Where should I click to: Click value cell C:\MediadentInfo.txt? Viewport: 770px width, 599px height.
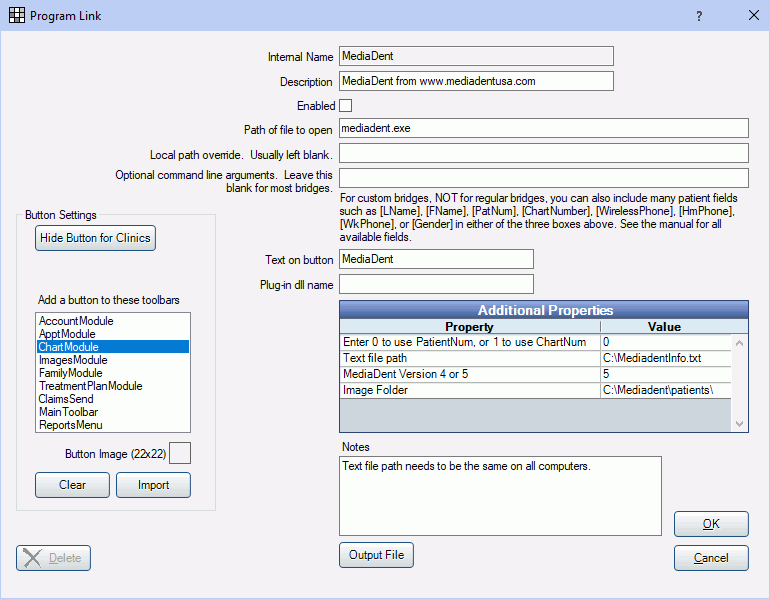pos(665,358)
